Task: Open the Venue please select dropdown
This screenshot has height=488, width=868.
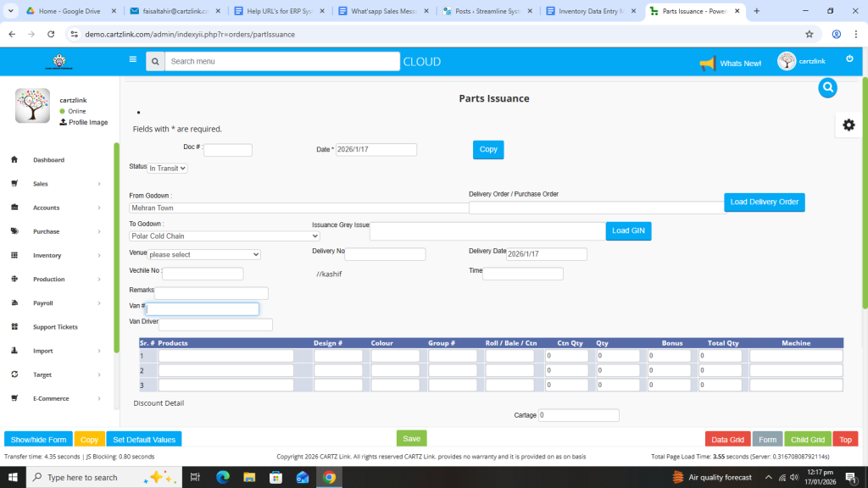Action: coord(203,254)
